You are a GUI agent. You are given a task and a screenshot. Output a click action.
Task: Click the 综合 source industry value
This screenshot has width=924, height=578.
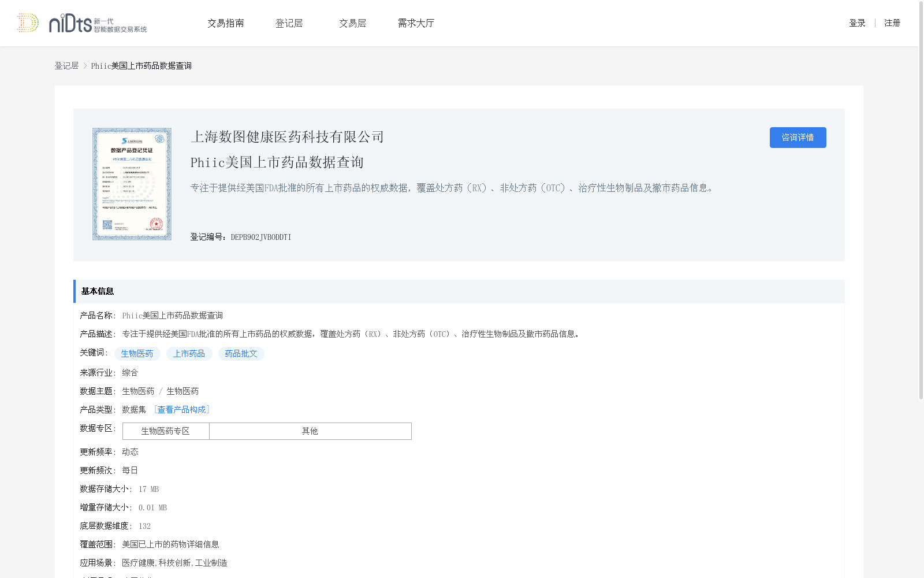[130, 373]
